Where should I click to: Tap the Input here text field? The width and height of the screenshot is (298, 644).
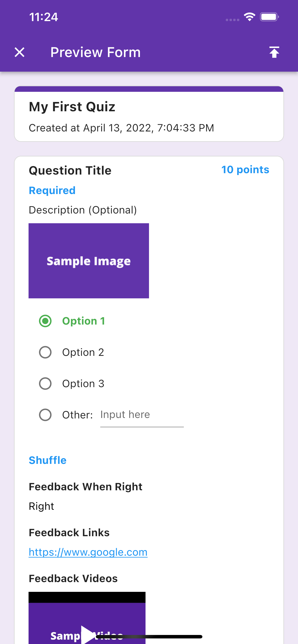[x=142, y=414]
